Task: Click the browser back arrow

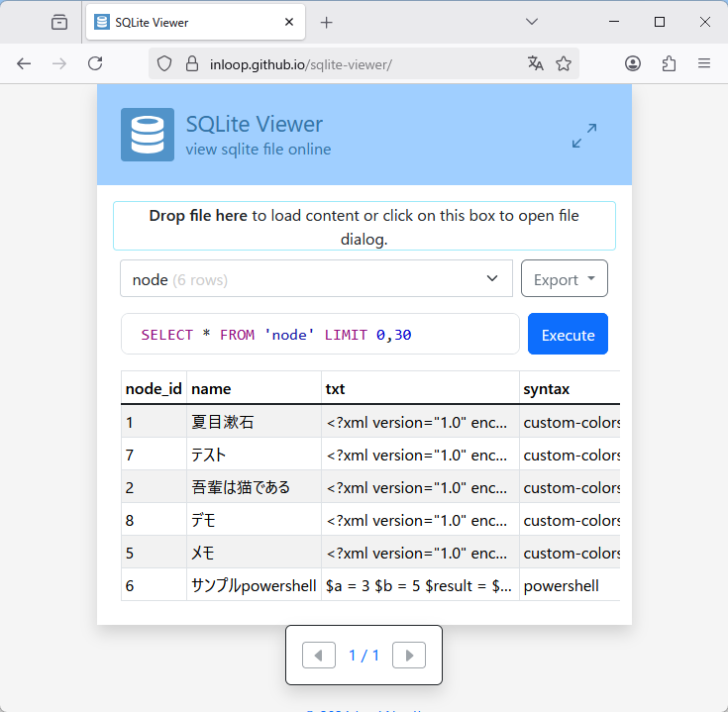Action: pyautogui.click(x=24, y=63)
